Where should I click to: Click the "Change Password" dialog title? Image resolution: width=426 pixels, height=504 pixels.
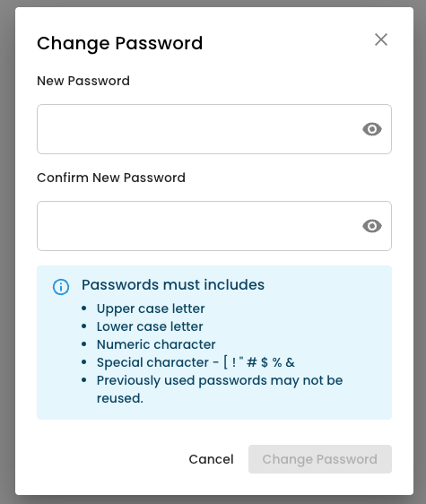(x=119, y=43)
